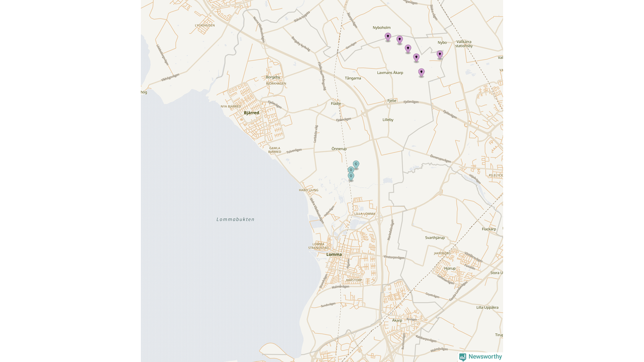
Task: Click the BJÖRKHAGEN label
Action: click(276, 83)
